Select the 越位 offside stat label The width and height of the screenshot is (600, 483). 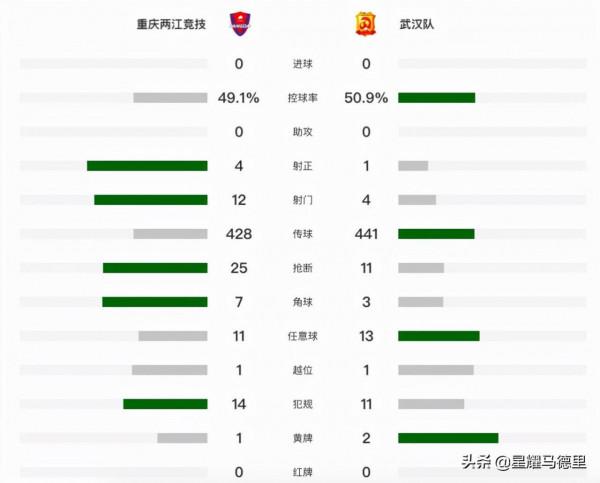click(302, 370)
